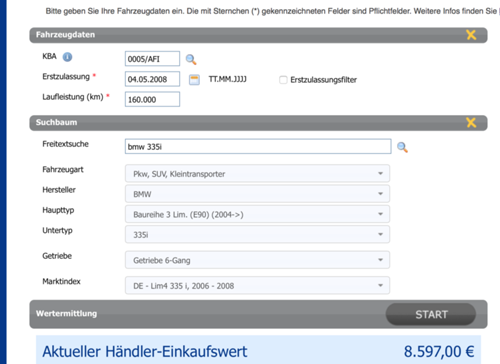Expand the Haupttyp dropdown Baureihe 3 Lim.
Image resolution: width=500 pixels, height=364 pixels.
[257, 214]
